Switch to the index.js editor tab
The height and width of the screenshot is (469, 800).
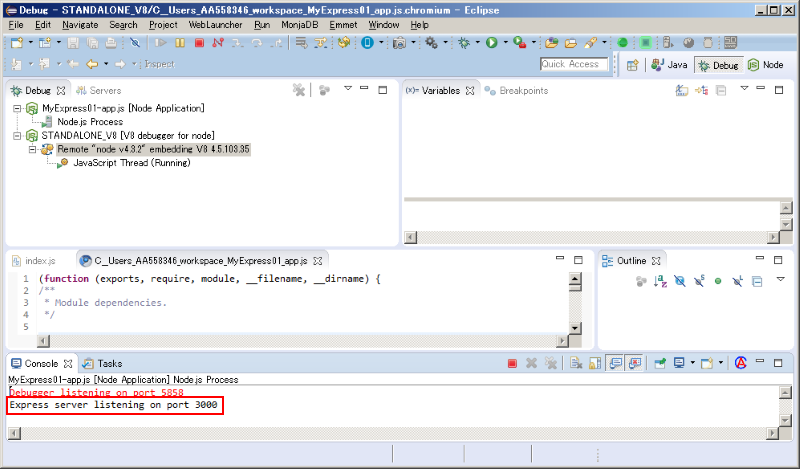click(34, 261)
